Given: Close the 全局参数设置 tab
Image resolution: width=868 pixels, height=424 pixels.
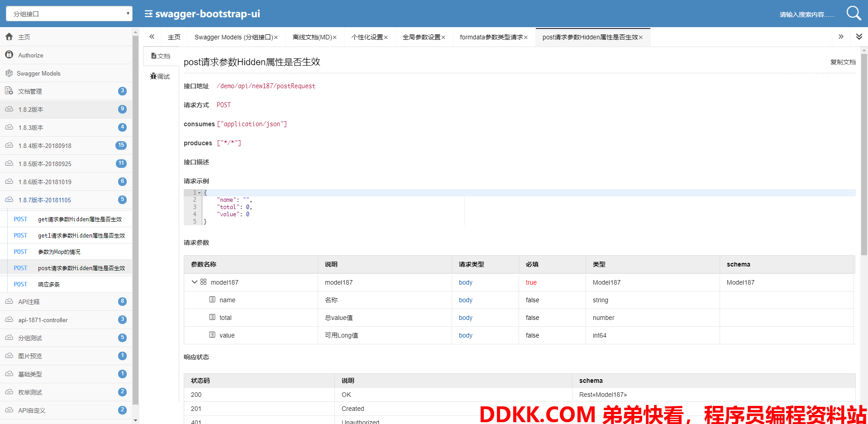Looking at the screenshot, I should [x=444, y=38].
